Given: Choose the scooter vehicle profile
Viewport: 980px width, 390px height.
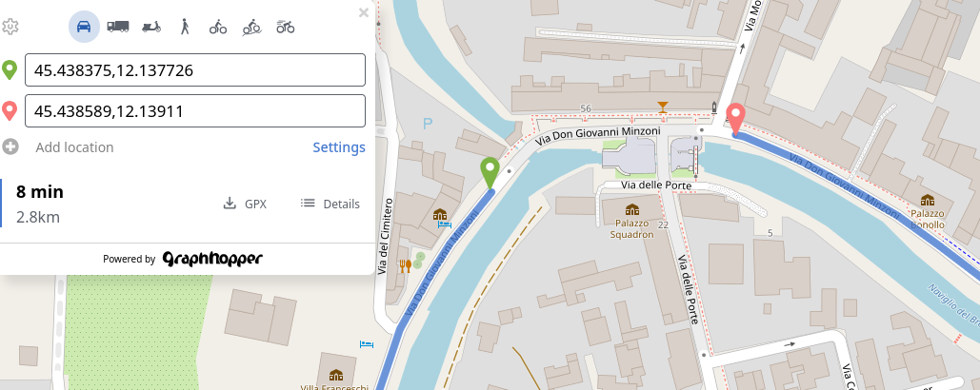Looking at the screenshot, I should click(151, 27).
